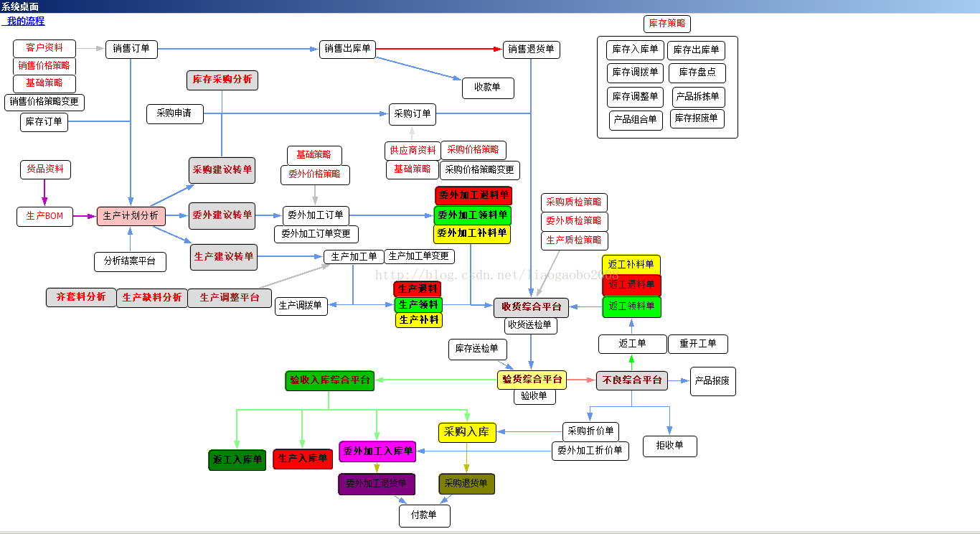Click the 拒收单 node

(x=670, y=446)
